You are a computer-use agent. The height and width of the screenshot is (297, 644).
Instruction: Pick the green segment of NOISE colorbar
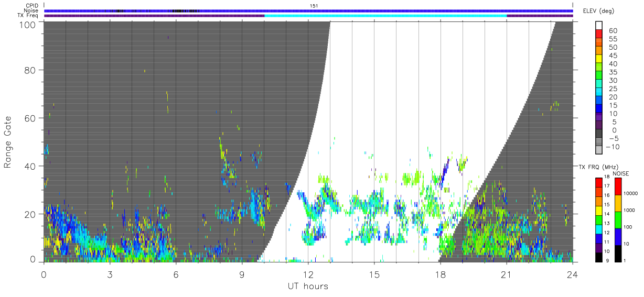618,219
